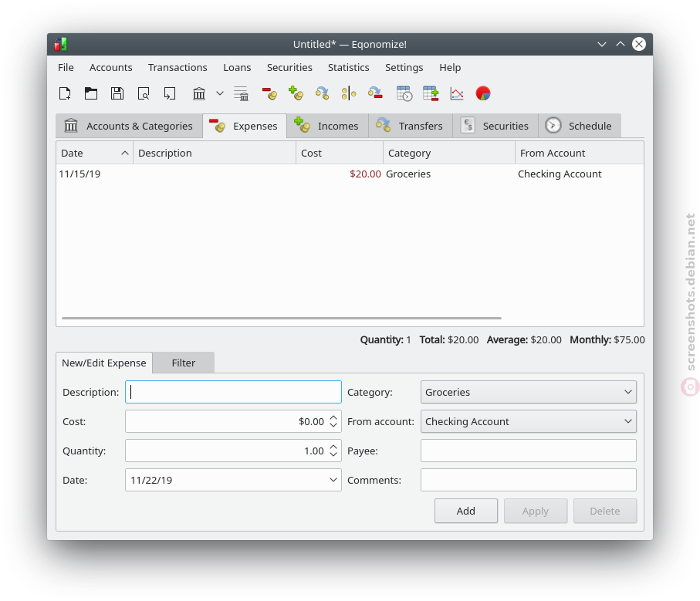Viewport: 700px width, 601px height.
Task: Click the import document toolbar icon
Action: click(170, 93)
